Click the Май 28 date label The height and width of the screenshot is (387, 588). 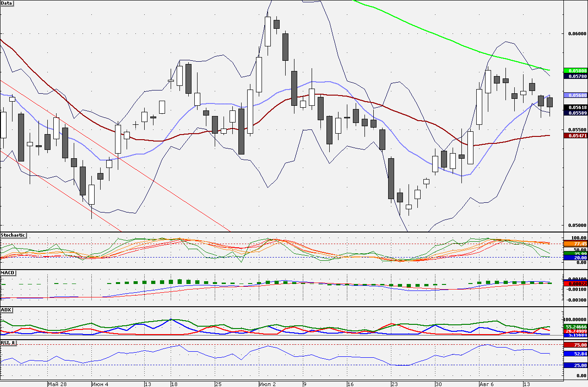(x=57, y=384)
